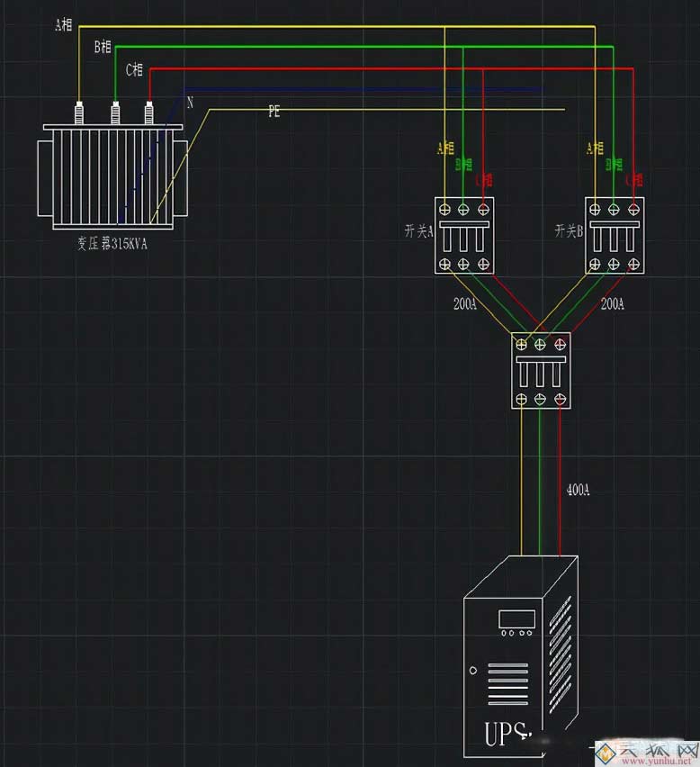This screenshot has width=700, height=767.
Task: Select the transformer symbol in the drawing
Action: coord(112,166)
